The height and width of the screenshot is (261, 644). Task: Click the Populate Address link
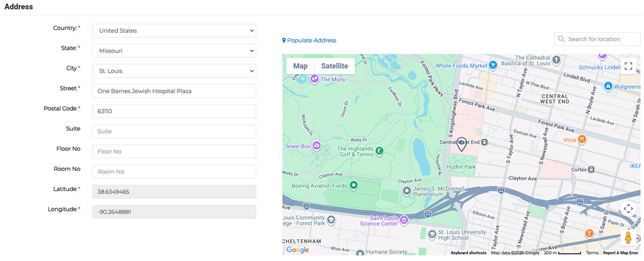(x=309, y=40)
